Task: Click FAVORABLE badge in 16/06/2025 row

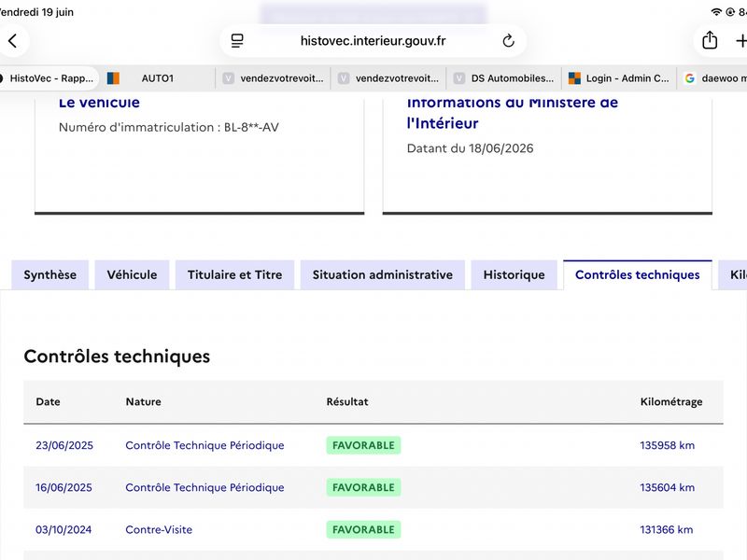Action: click(x=363, y=487)
